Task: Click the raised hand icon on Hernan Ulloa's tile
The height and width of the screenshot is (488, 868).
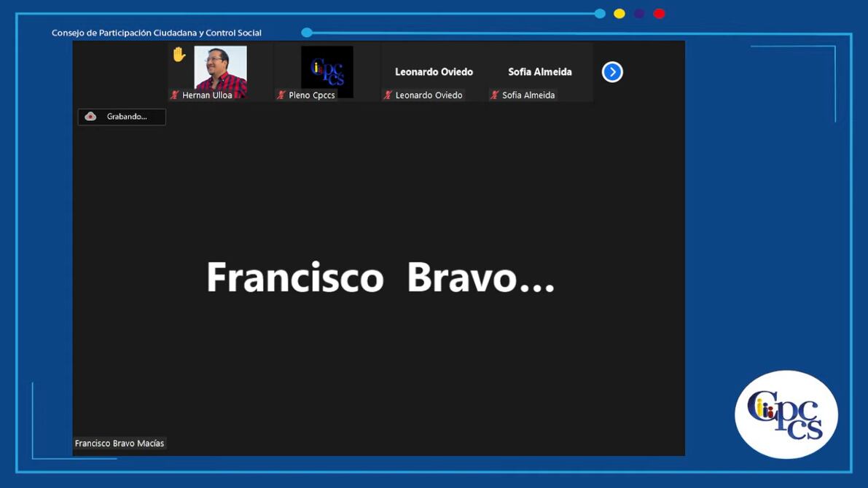Action: click(179, 55)
